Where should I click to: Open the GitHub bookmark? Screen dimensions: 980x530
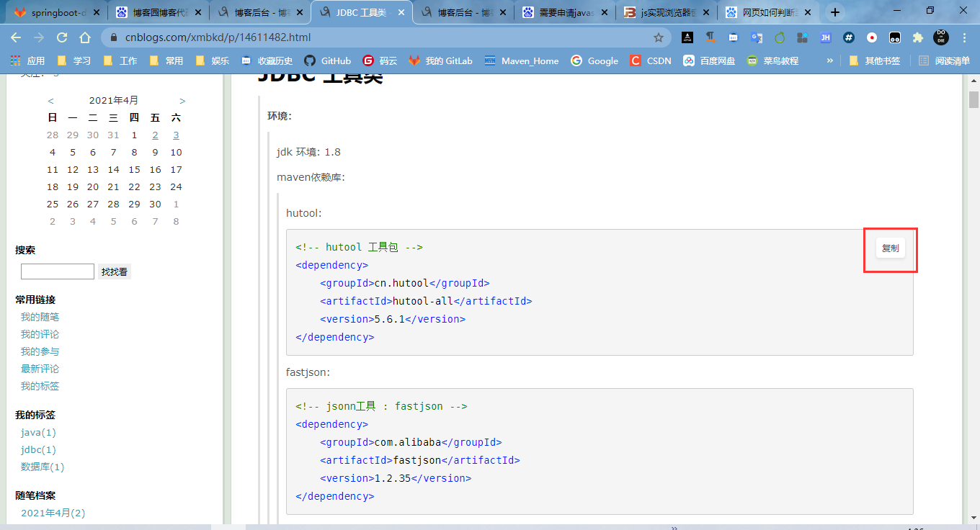coord(328,61)
